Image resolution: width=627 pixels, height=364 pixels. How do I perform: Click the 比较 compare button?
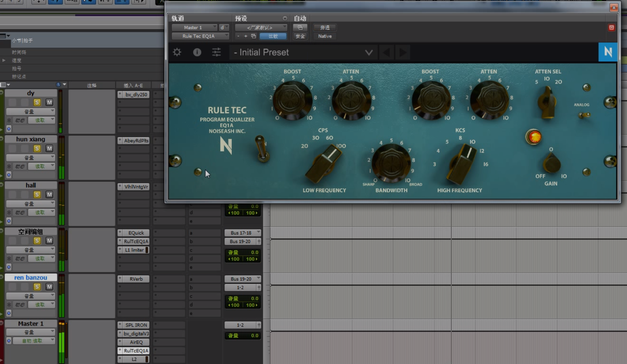click(273, 36)
